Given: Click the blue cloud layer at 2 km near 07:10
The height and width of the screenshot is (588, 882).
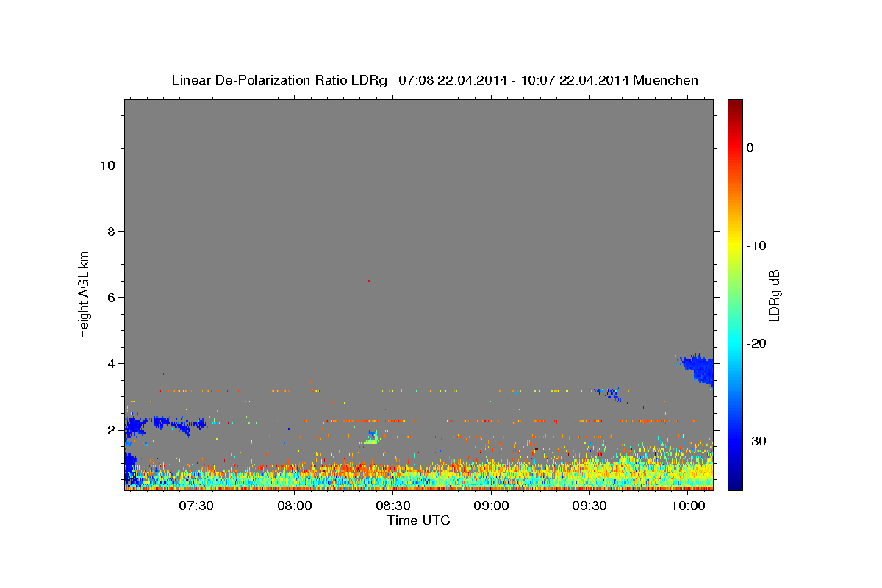Looking at the screenshot, I should [x=135, y=426].
